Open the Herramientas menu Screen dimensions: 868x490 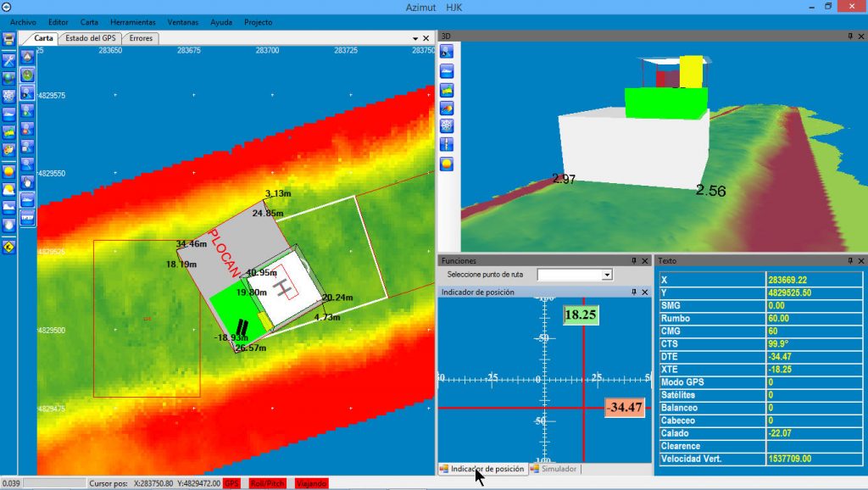click(132, 21)
